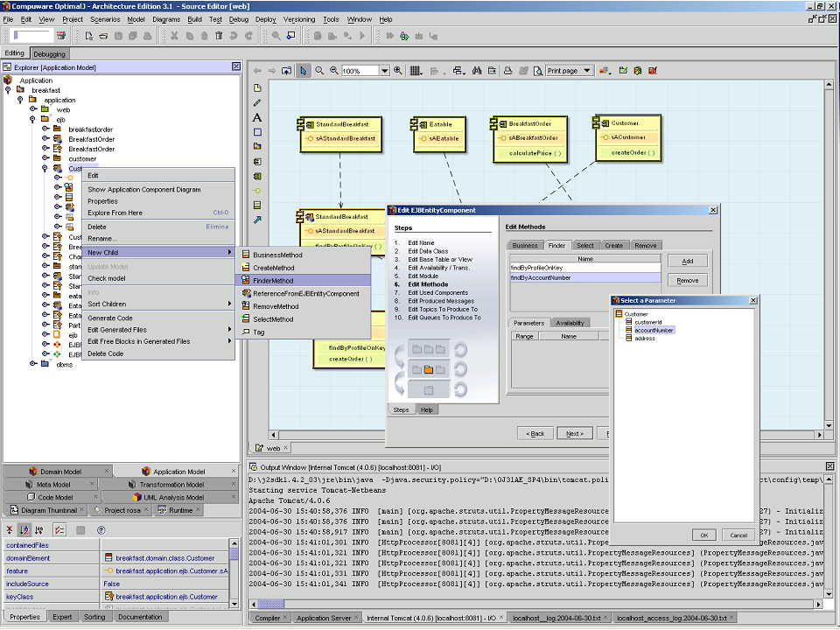Screen dimensions: 840x630
Task: Toggle the grid display icon
Action: 415,71
